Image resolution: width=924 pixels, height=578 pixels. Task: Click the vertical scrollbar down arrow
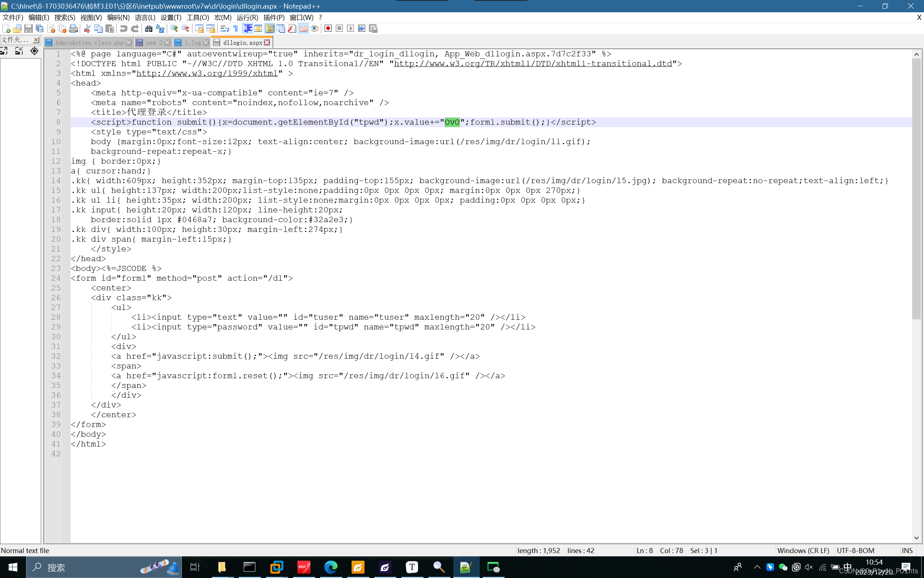pyautogui.click(x=916, y=538)
